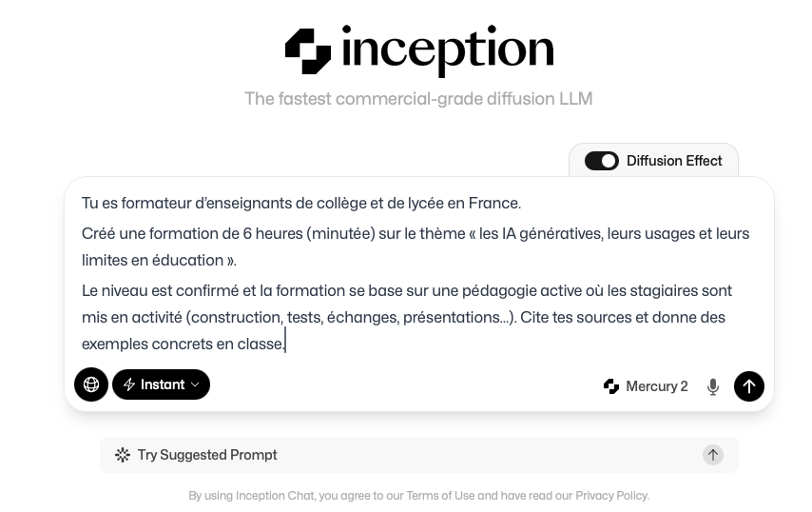Click the line starting "Tu es formateur"

(x=301, y=203)
